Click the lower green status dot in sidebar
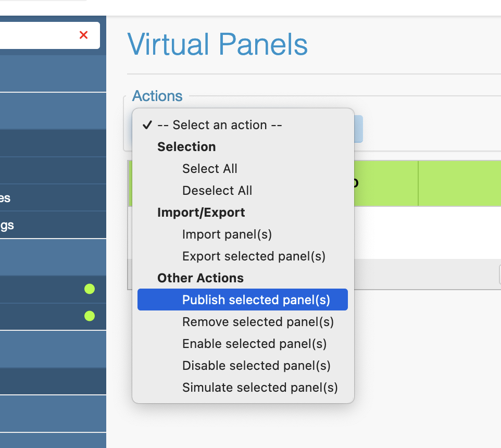 (x=90, y=316)
